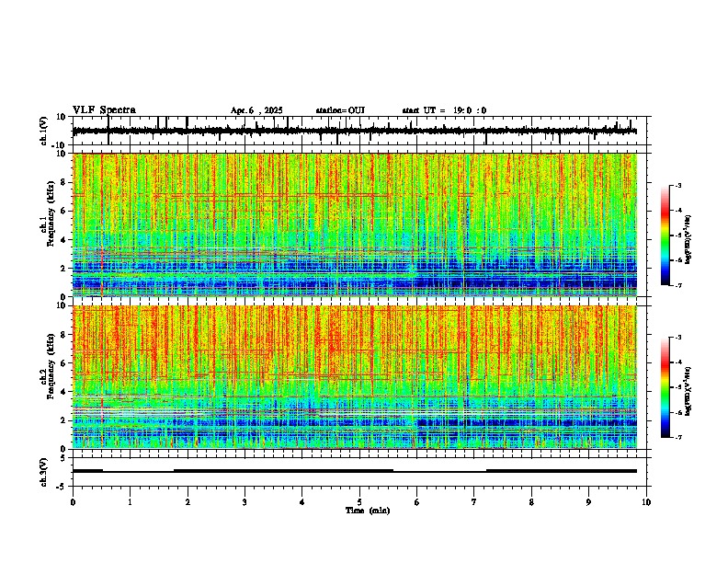Click the "Time (min)" axis label

coord(368,511)
